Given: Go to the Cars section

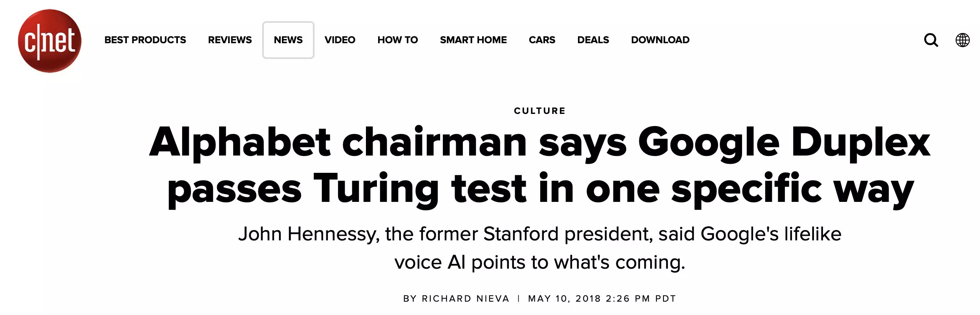Looking at the screenshot, I should 542,40.
